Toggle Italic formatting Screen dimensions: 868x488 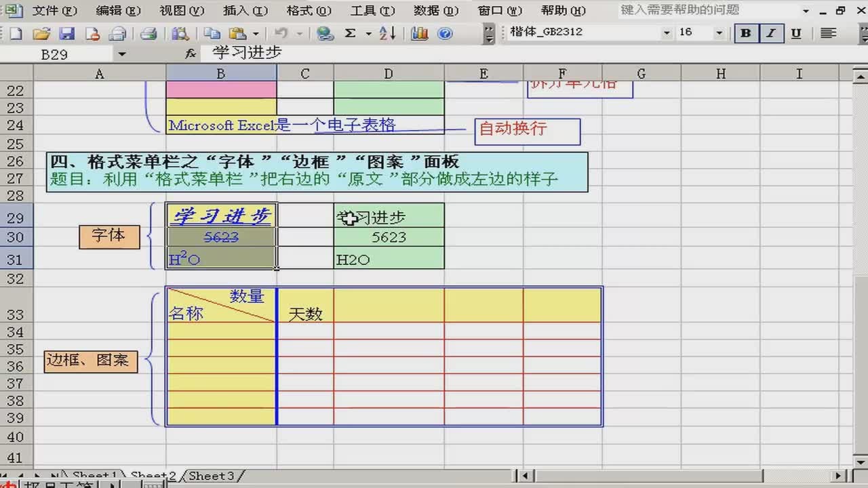(771, 33)
